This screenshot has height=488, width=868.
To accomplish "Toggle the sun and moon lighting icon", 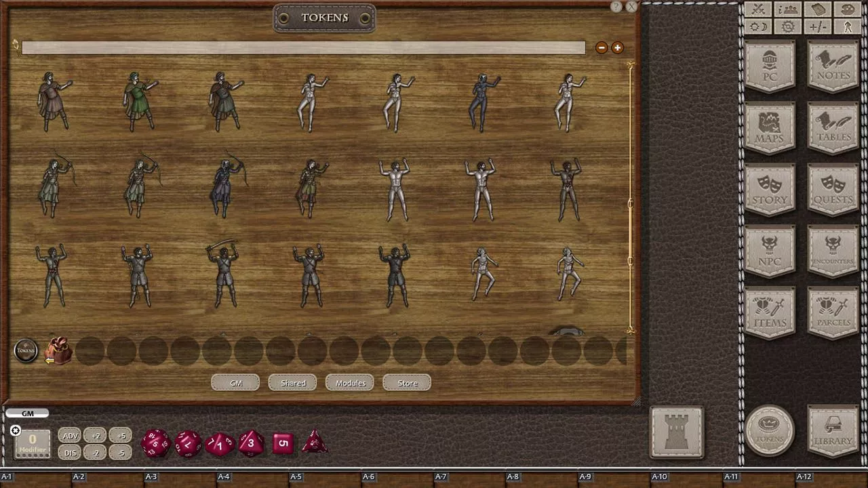I will (x=758, y=27).
